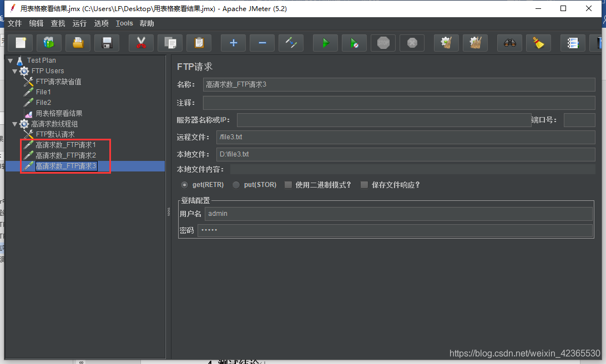This screenshot has width=606, height=364.
Task: Collapse the FTP Users node
Action: [x=15, y=70]
